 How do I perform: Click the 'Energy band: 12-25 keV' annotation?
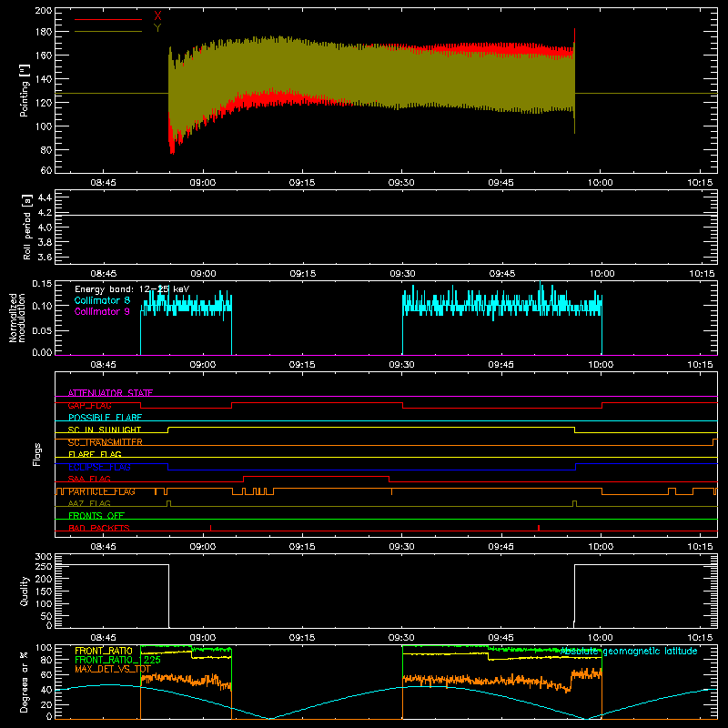(132, 289)
